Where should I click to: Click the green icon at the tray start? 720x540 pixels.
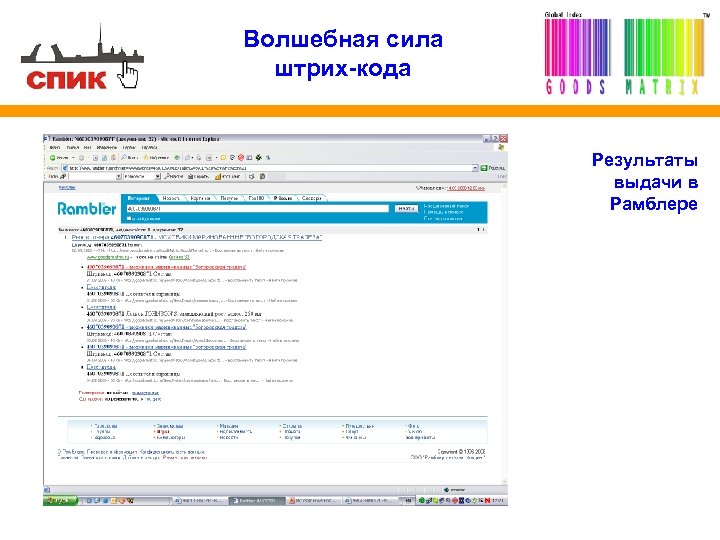pos(422,501)
